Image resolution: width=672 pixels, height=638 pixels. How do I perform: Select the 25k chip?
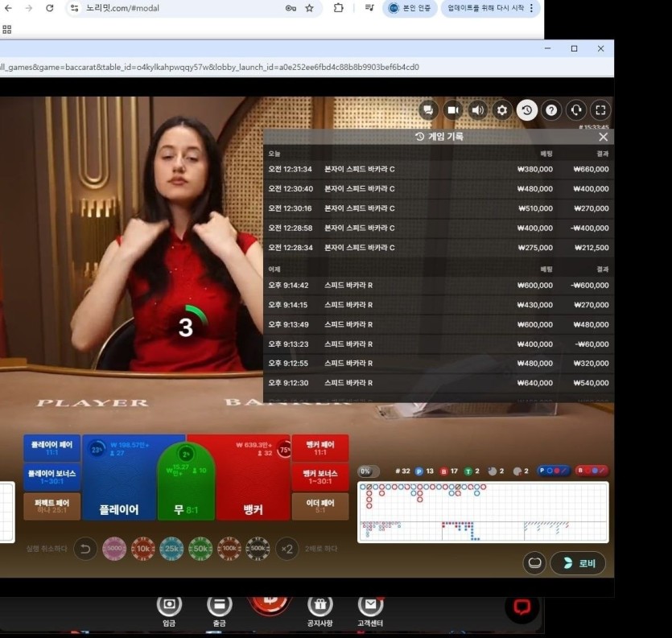172,549
